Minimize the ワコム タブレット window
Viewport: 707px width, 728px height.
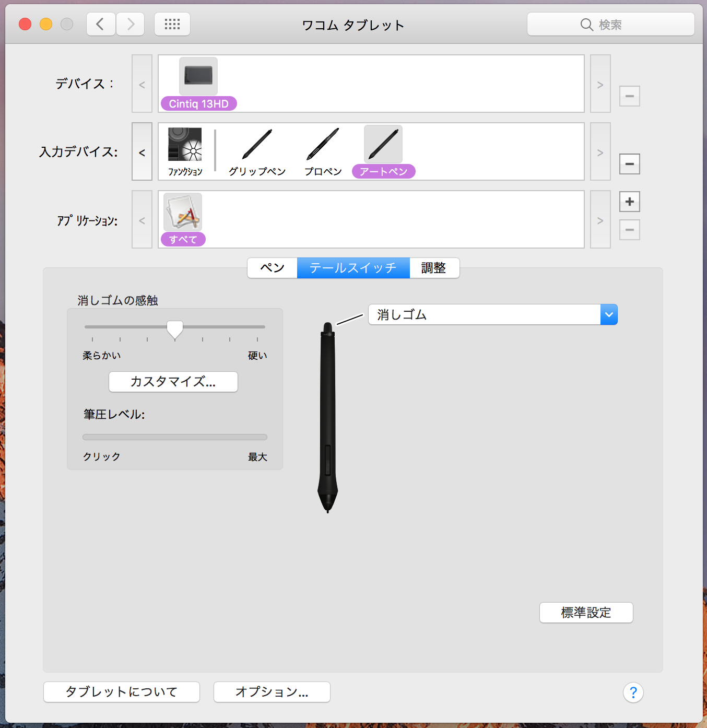tap(46, 24)
